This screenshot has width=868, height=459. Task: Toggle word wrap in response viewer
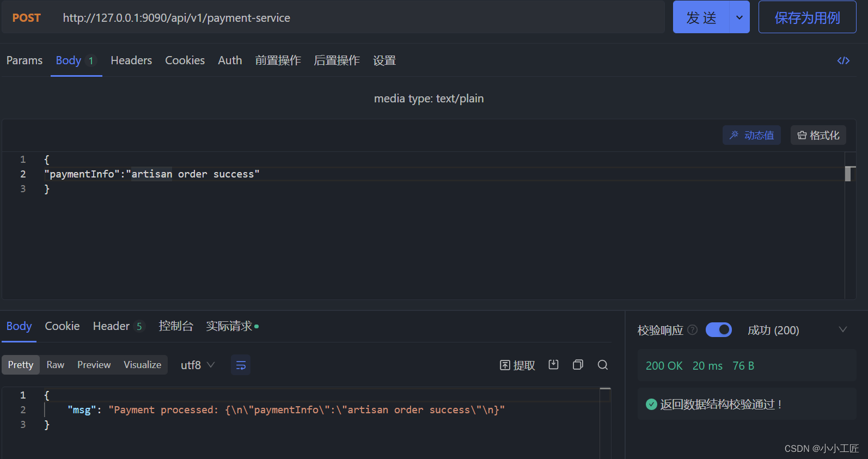[241, 365]
